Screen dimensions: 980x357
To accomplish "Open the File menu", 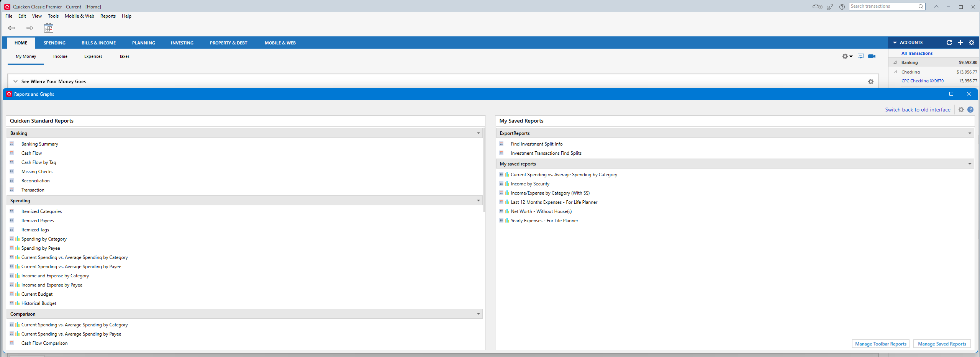I will pos(9,16).
